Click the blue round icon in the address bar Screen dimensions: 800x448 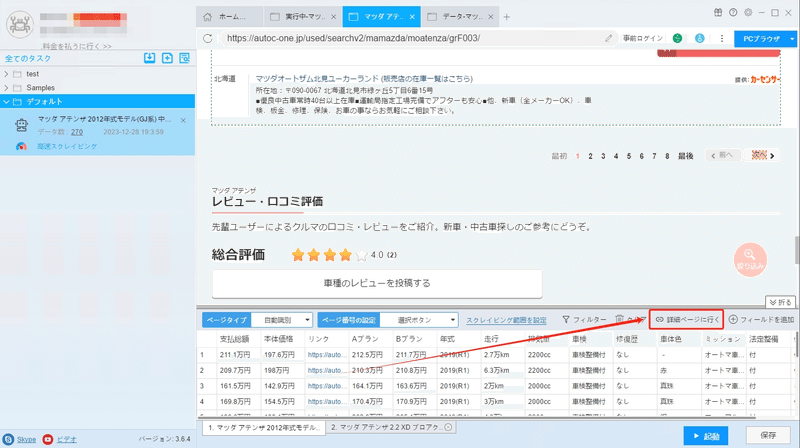(x=700, y=38)
